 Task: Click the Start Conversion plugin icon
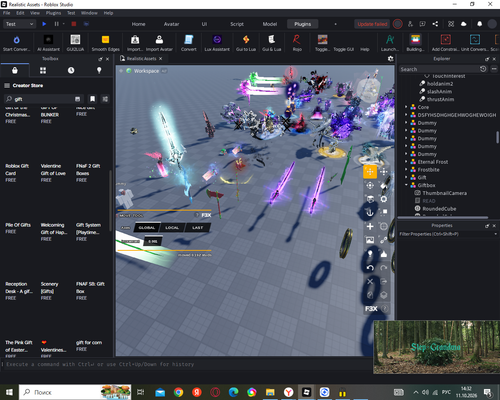pyautogui.click(x=16, y=40)
